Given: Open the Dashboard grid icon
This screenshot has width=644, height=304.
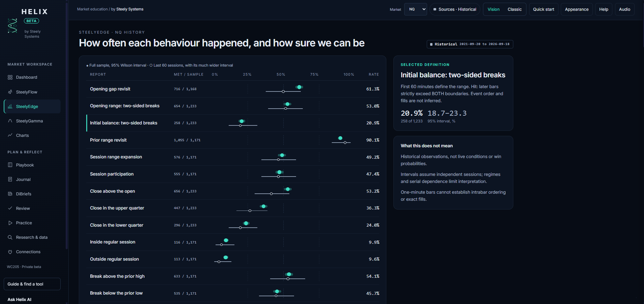Looking at the screenshot, I should point(10,77).
